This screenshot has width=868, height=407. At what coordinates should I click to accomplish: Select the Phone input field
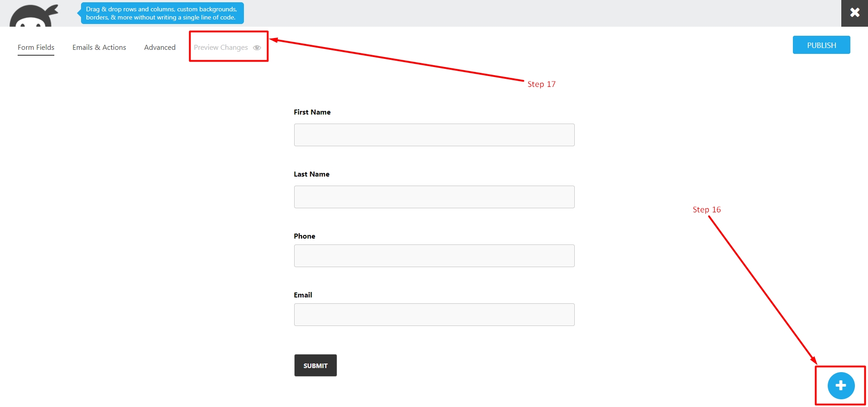(x=434, y=256)
